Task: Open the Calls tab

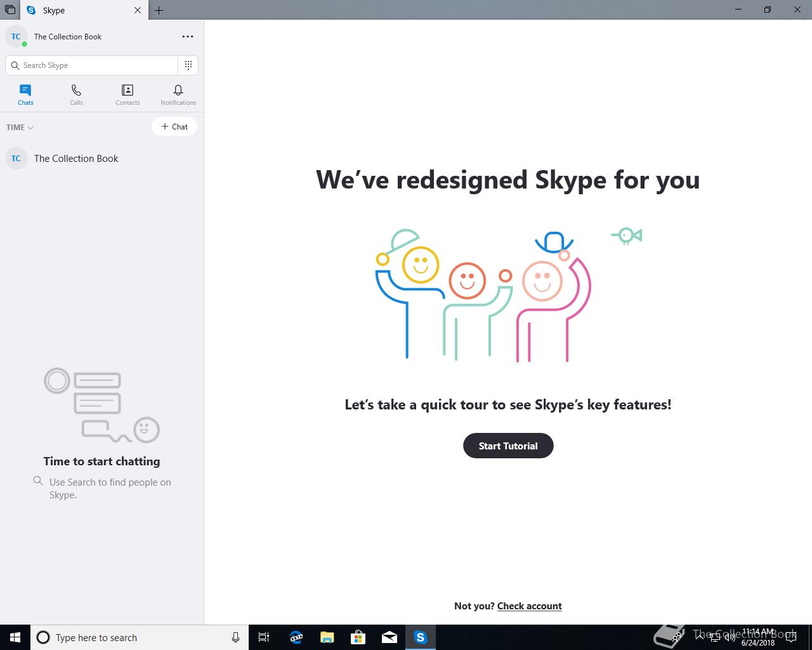Action: (76, 95)
